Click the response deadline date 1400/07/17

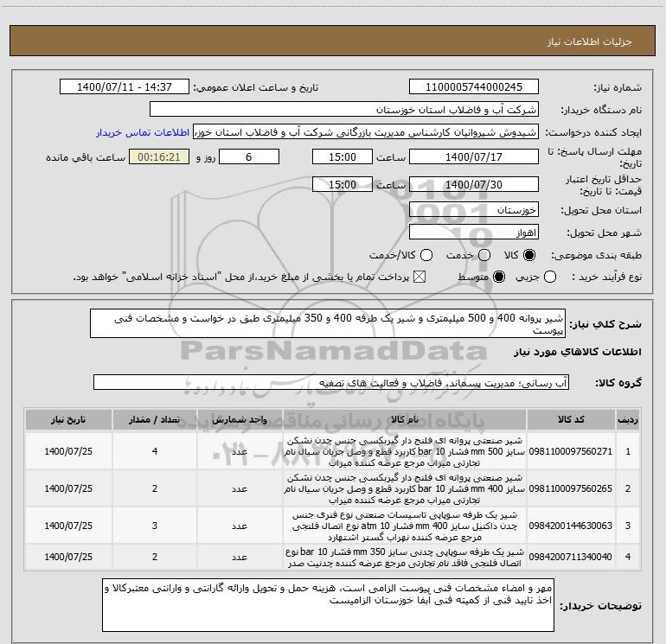pos(474,156)
